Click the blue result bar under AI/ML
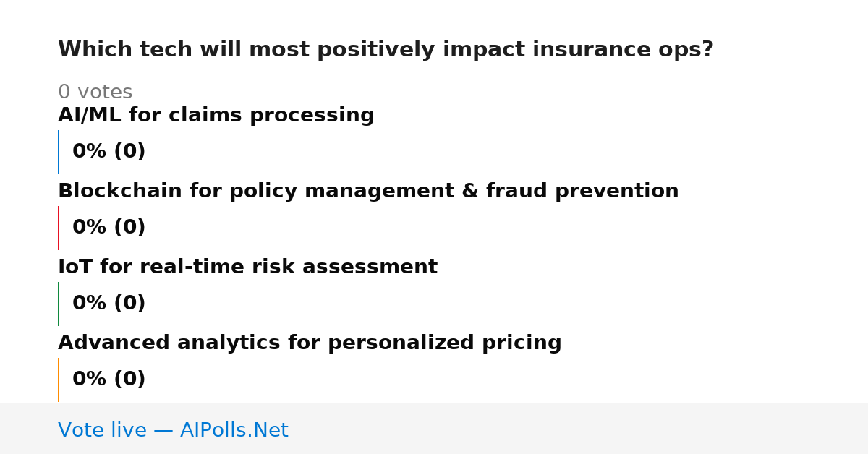The width and height of the screenshot is (868, 454). tap(58, 152)
